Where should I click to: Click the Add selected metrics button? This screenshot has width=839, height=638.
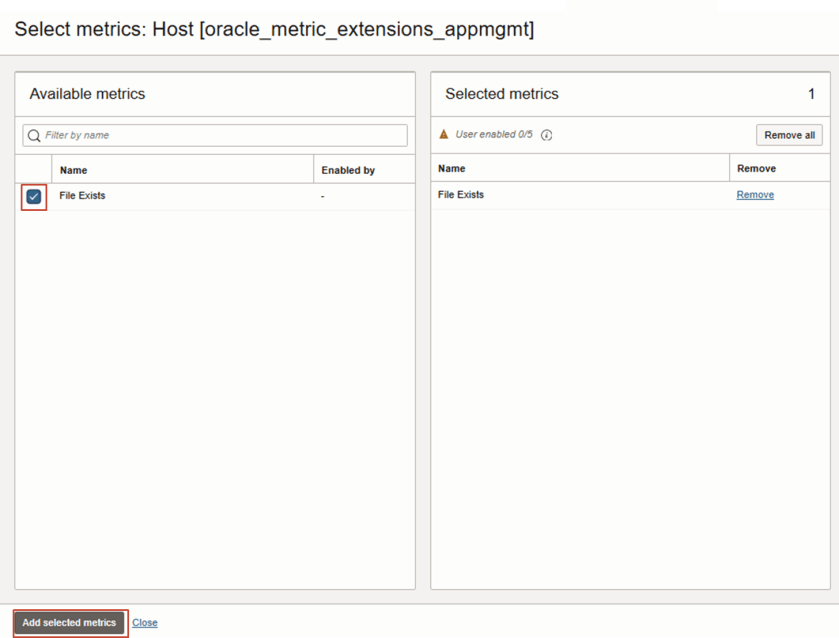68,622
